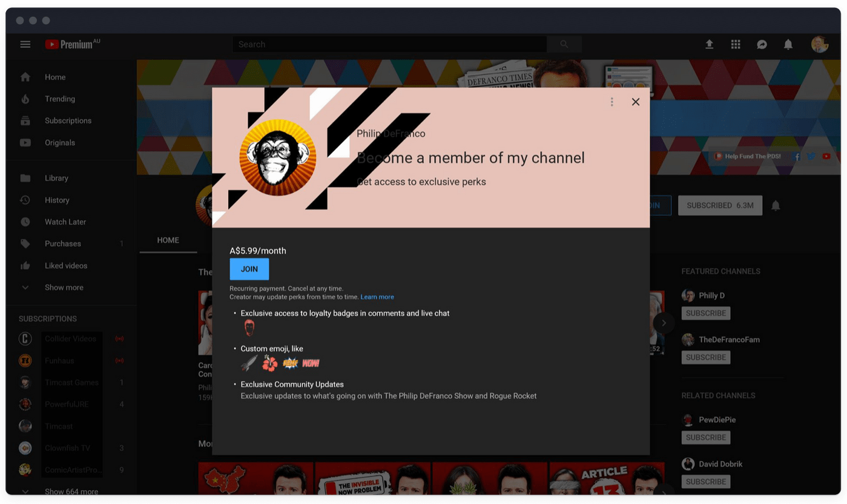Subscribe to David Dobrik
Image resolution: width=847 pixels, height=504 pixels.
pos(706,482)
